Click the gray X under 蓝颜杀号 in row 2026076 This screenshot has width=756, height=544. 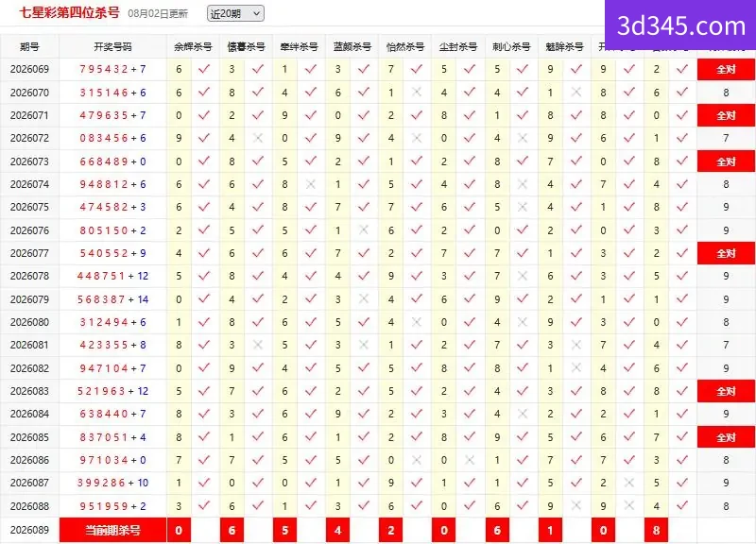click(364, 229)
